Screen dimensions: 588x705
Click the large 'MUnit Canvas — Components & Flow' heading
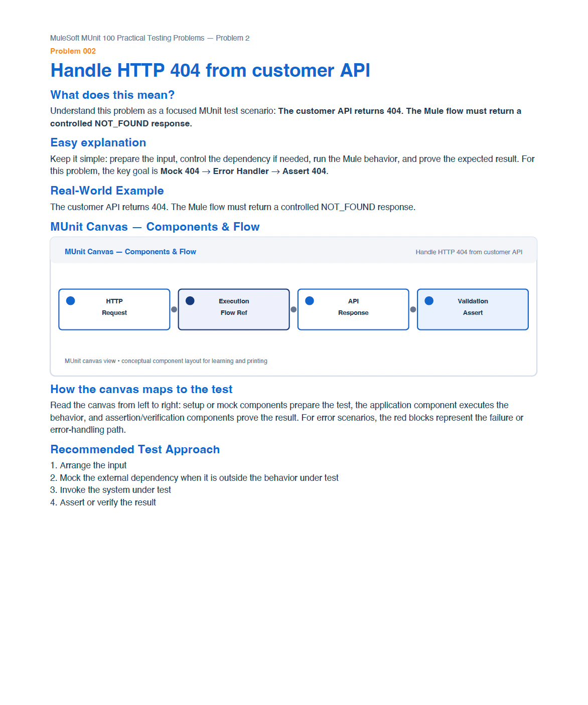(155, 227)
